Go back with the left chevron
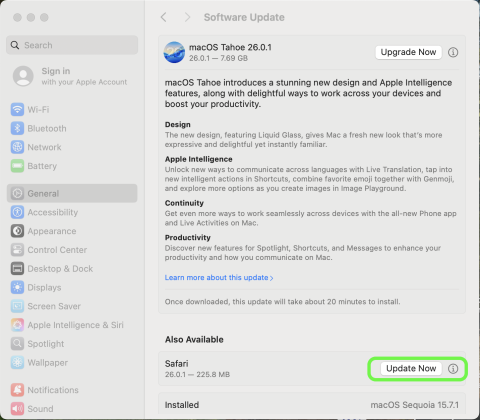Screen dimensions: 480x420 pos(164,17)
